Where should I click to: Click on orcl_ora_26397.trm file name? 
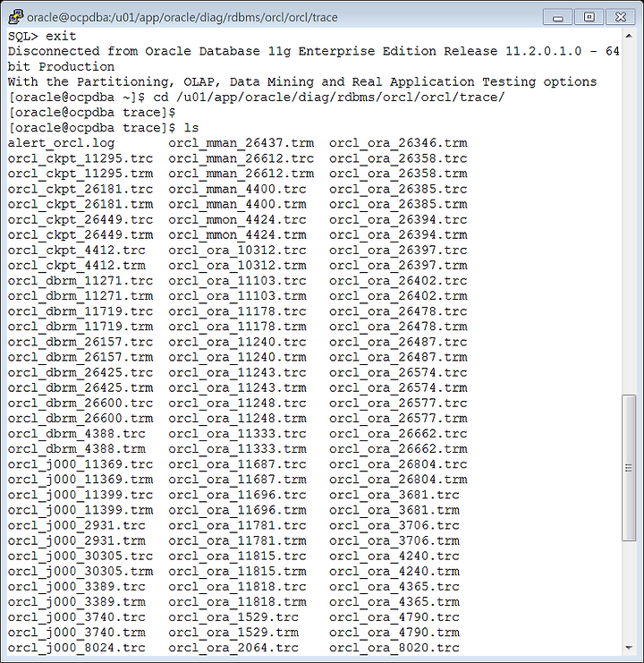399,266
